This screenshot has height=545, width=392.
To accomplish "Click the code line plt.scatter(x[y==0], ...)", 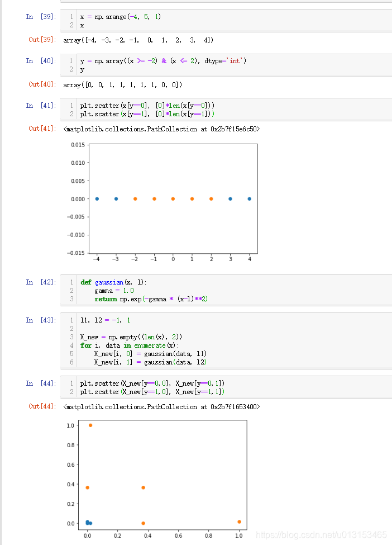I will [x=147, y=105].
